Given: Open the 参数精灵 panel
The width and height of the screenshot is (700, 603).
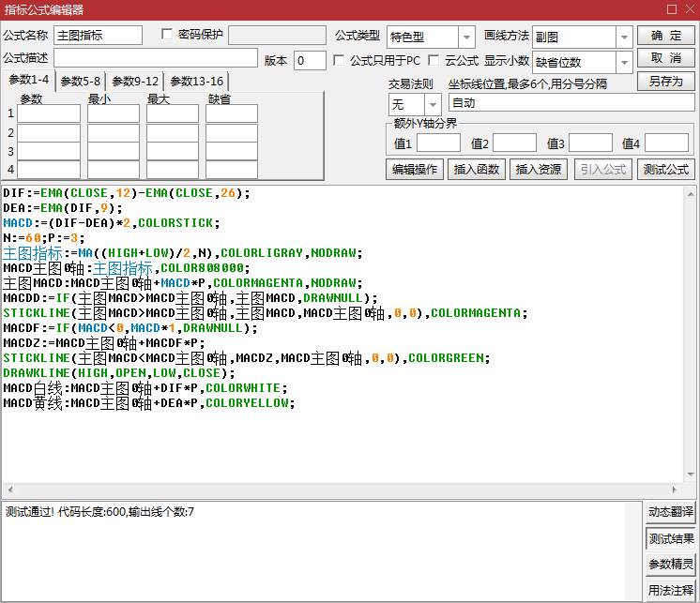Looking at the screenshot, I should pos(671,565).
